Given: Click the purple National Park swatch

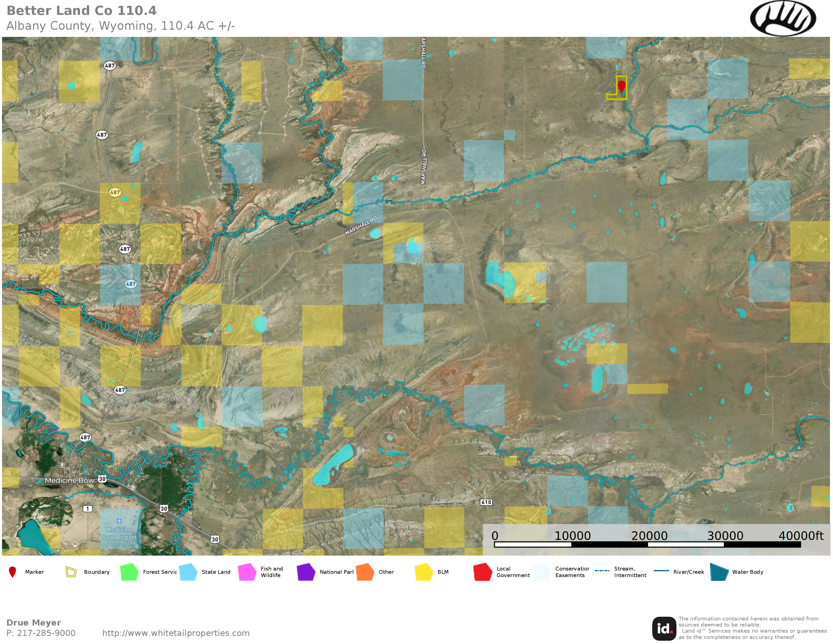Looking at the screenshot, I should click(306, 572).
